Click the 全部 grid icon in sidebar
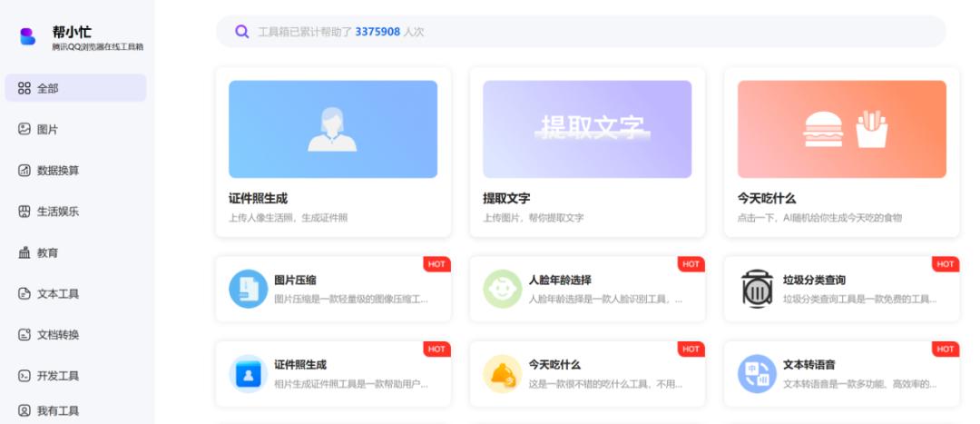 coord(24,88)
